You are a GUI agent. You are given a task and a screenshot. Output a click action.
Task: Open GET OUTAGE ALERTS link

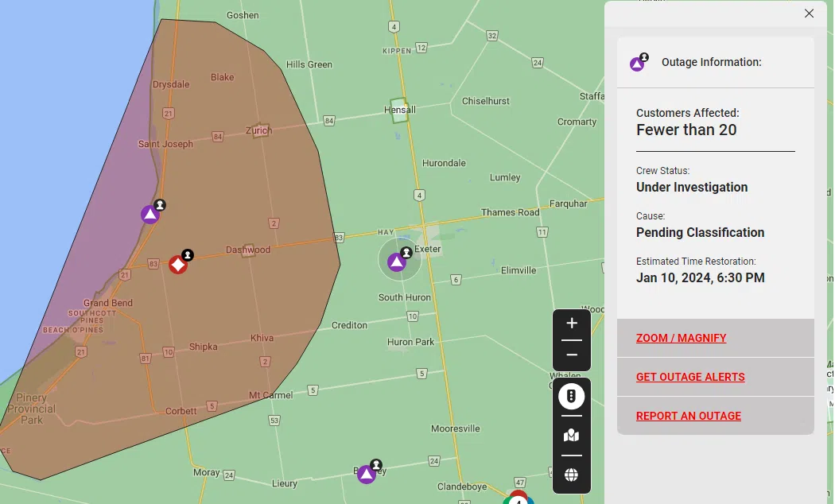690,377
